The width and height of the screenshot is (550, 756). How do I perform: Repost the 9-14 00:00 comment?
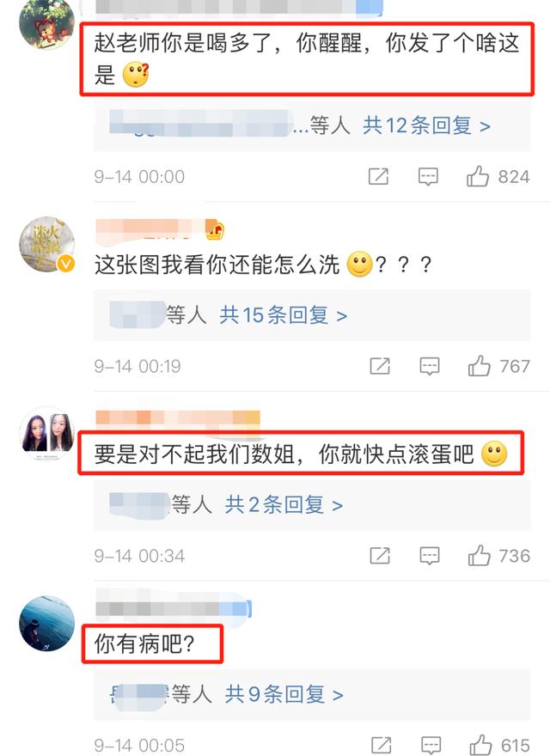[x=379, y=176]
